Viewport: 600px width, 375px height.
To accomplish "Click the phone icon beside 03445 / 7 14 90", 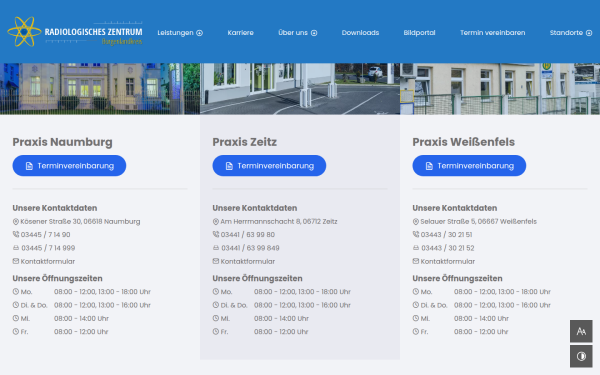I will (x=16, y=234).
